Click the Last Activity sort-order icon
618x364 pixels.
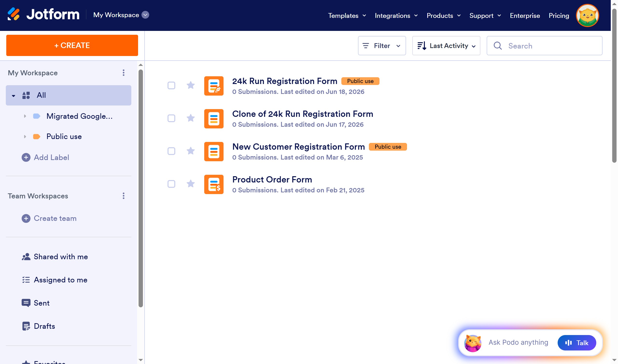(422, 46)
